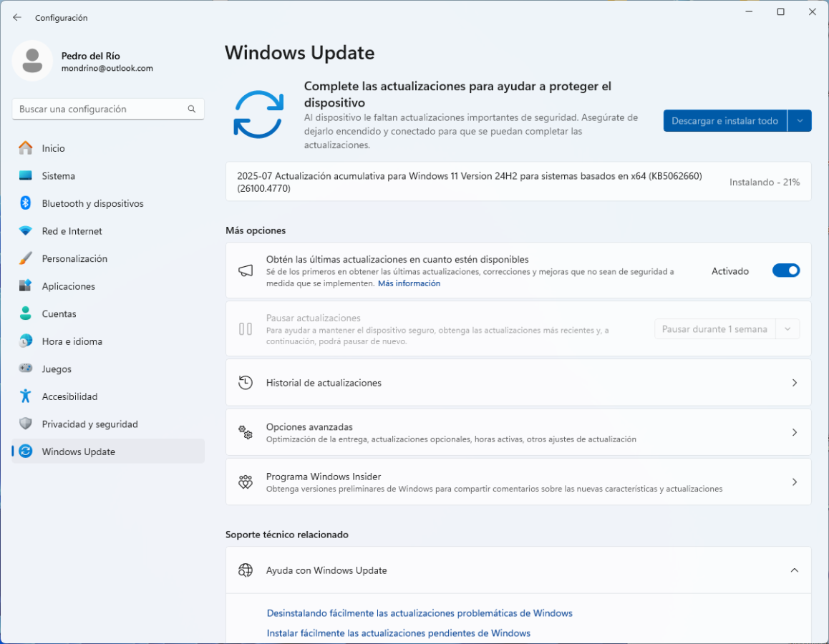Click the Hora e idioma globe clock icon
This screenshot has height=644, width=829.
(x=25, y=341)
